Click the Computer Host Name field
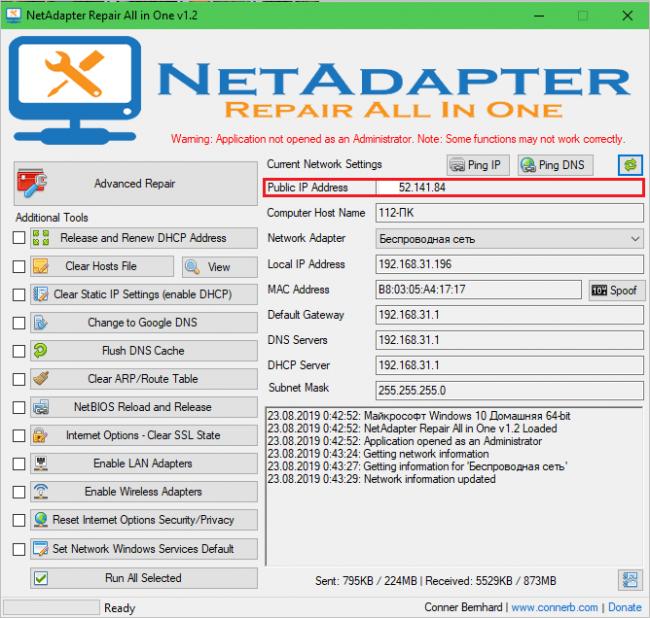Viewport: 650px width, 618px height. 509,213
